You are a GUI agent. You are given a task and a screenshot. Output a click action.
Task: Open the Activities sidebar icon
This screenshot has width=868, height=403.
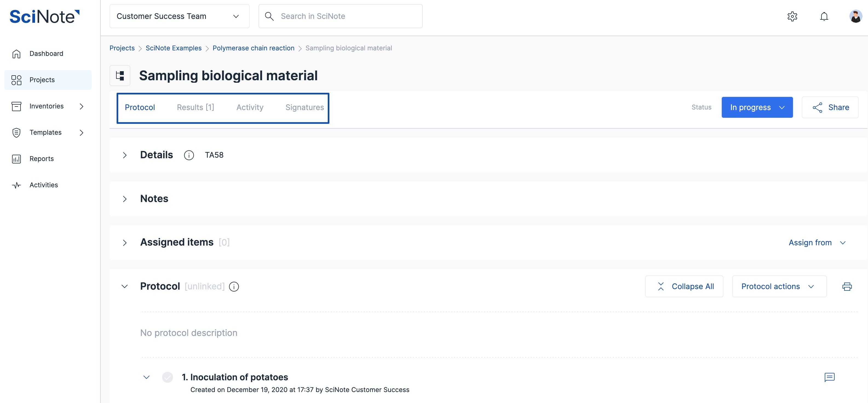(x=16, y=185)
